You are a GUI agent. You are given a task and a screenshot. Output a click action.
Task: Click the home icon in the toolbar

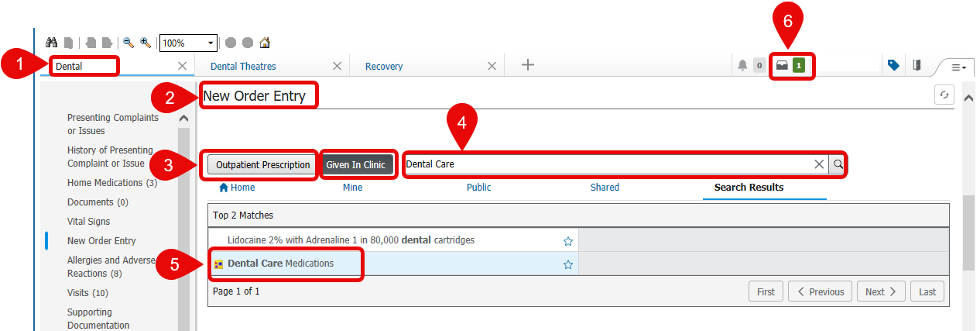coord(265,43)
